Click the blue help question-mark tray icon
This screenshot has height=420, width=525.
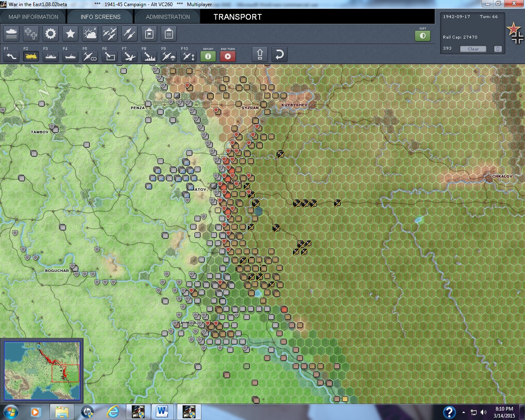pos(449,412)
